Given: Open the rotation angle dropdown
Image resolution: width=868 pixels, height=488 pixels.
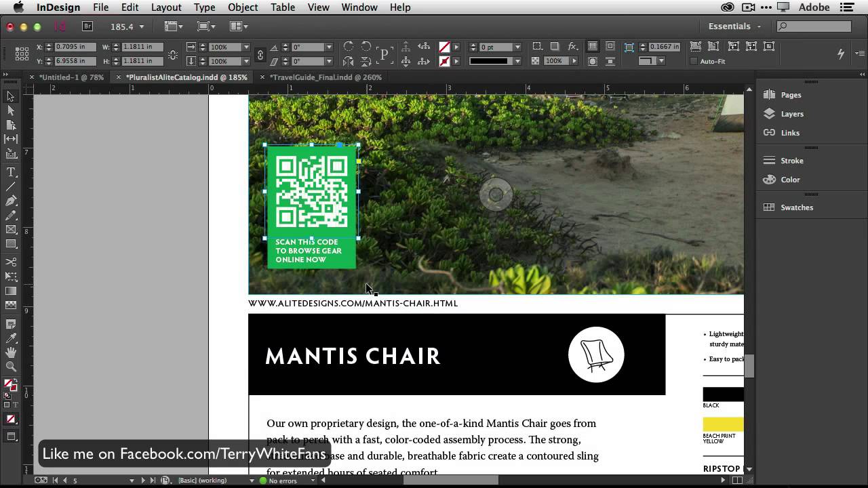Looking at the screenshot, I should click(329, 47).
